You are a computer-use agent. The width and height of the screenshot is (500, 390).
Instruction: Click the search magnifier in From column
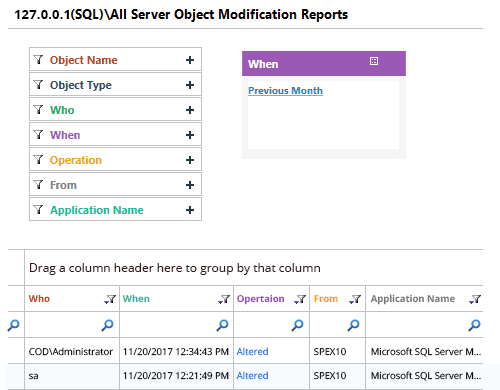(x=353, y=325)
